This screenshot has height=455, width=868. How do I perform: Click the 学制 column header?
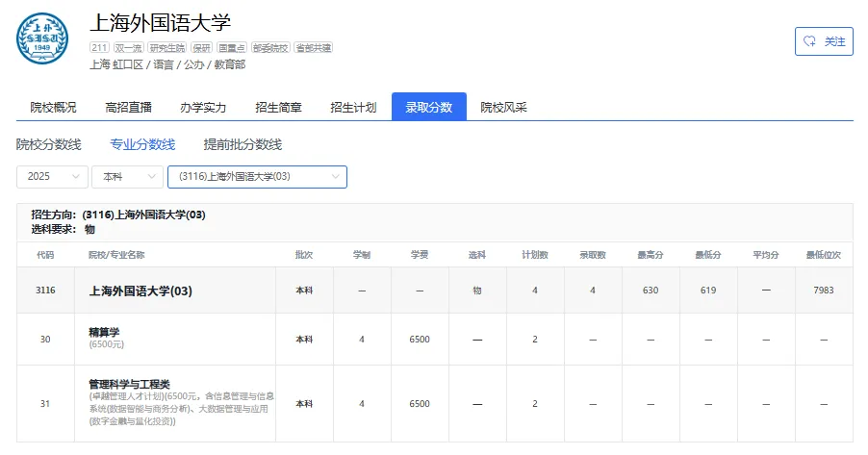click(362, 255)
